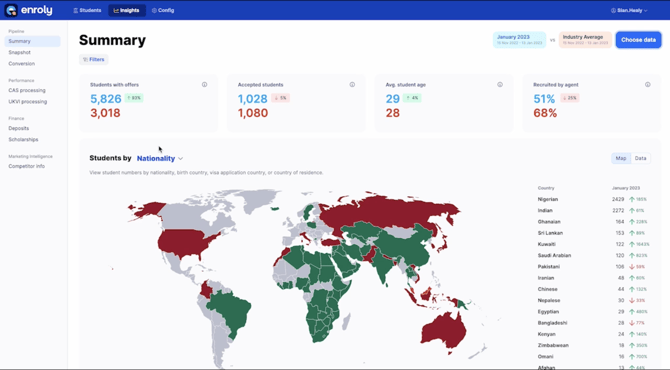670x370 pixels.
Task: Open the Insights tab
Action: pos(127,10)
